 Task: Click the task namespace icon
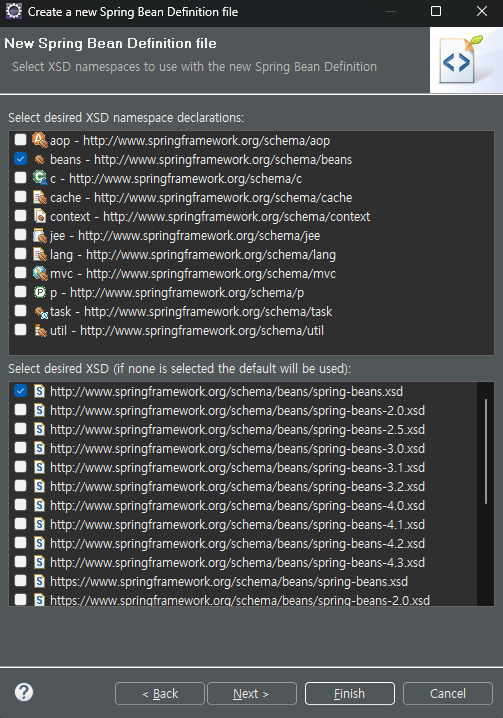40,311
